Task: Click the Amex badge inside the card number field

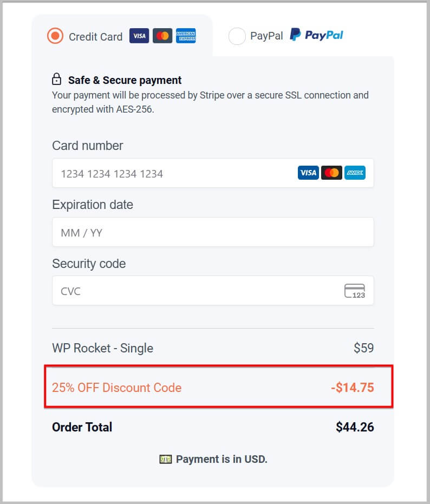Action: click(355, 173)
